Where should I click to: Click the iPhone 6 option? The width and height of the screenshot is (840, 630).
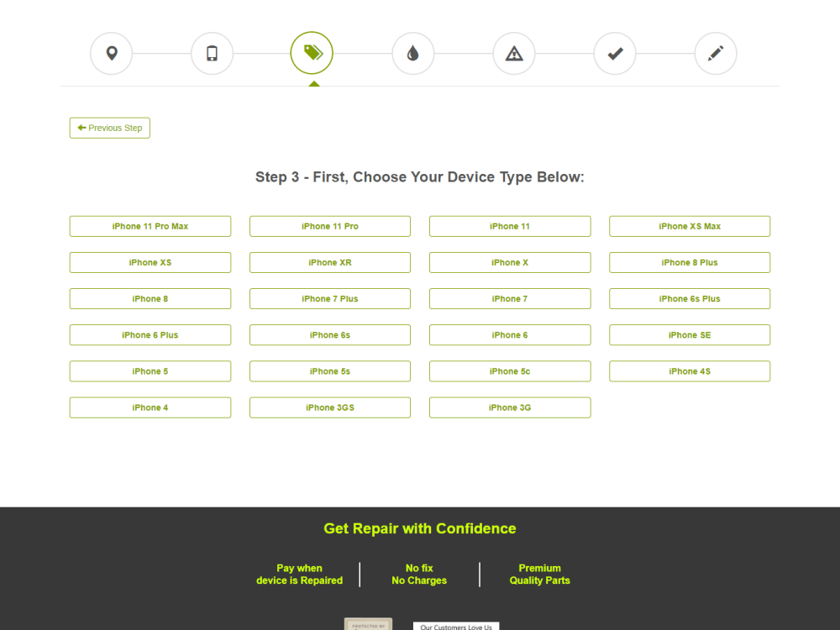[510, 335]
